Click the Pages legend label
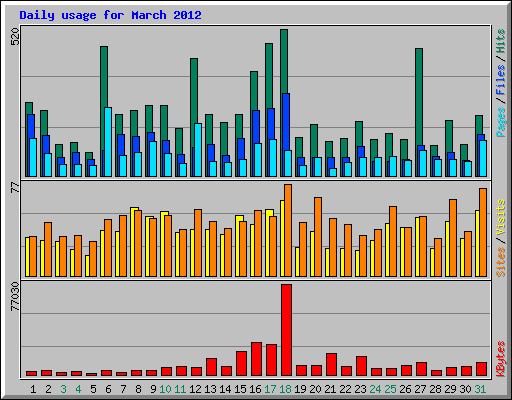This screenshot has width=512, height=400. click(x=500, y=122)
